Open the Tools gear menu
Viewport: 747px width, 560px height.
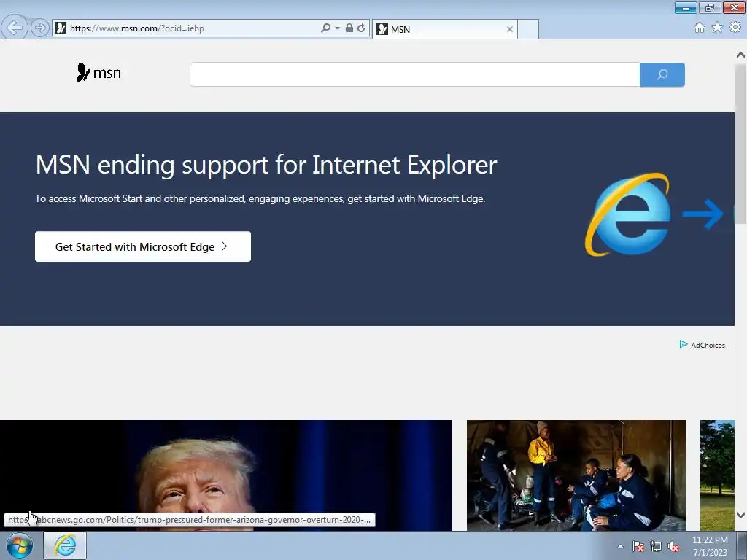[x=735, y=28]
